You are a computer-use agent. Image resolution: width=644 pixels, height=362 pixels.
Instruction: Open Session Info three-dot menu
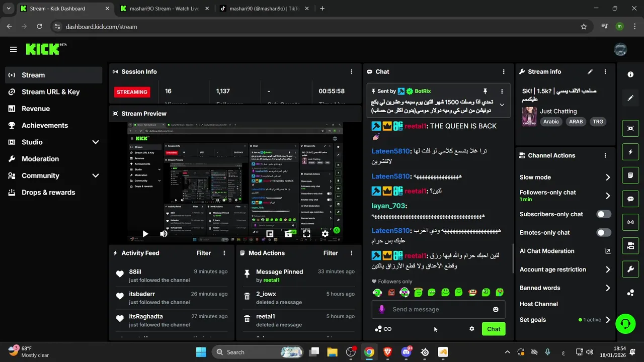tap(351, 72)
